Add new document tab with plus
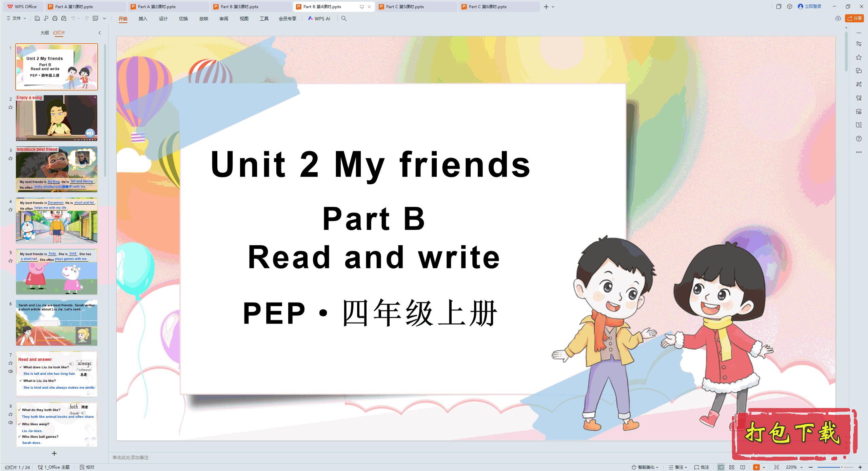Image resolution: width=868 pixels, height=471 pixels. (546, 7)
